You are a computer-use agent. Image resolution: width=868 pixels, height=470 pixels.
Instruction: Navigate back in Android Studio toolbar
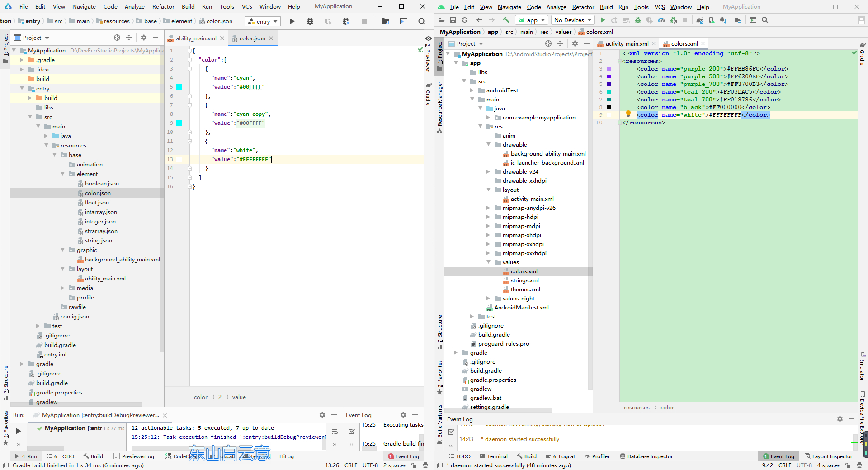479,20
